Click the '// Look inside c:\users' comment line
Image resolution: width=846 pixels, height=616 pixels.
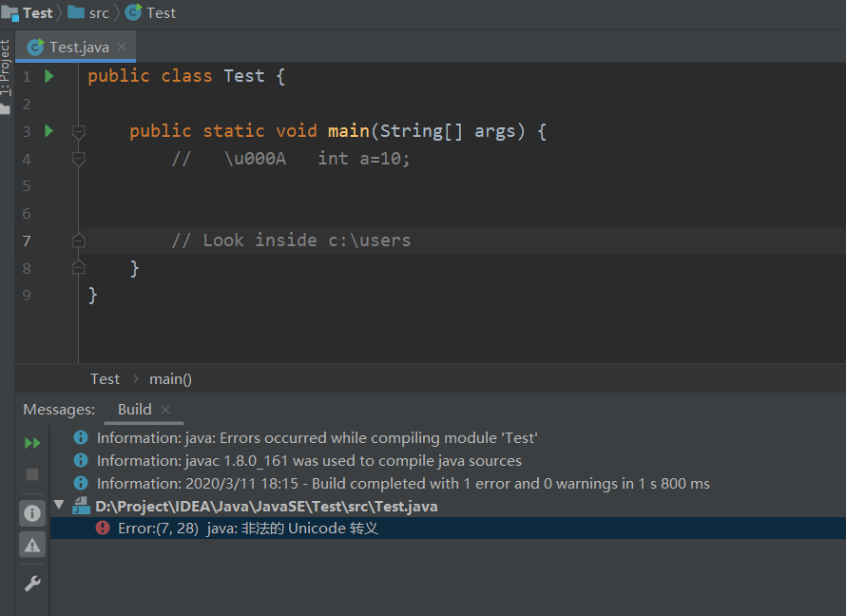292,241
